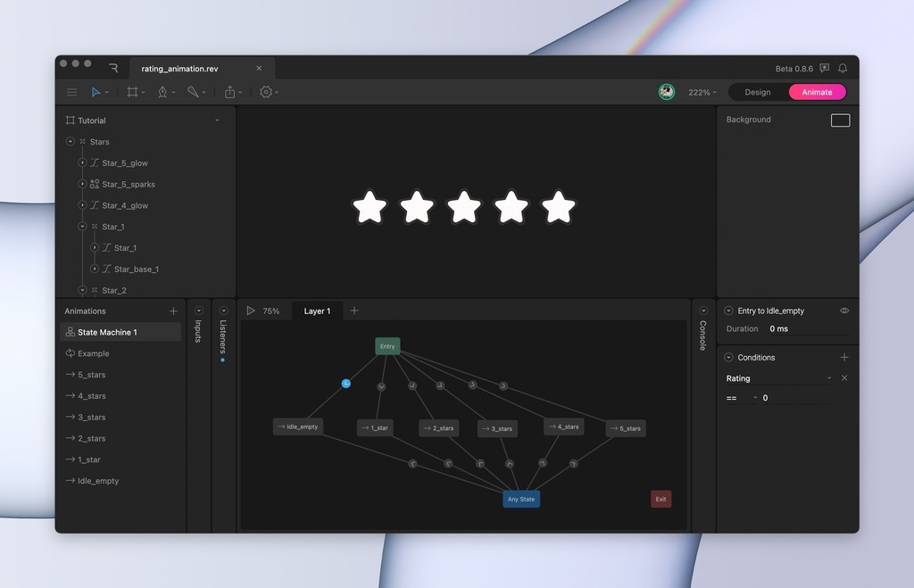Pick the Bone tool from the toolbar
914x588 pixels.
[194, 92]
